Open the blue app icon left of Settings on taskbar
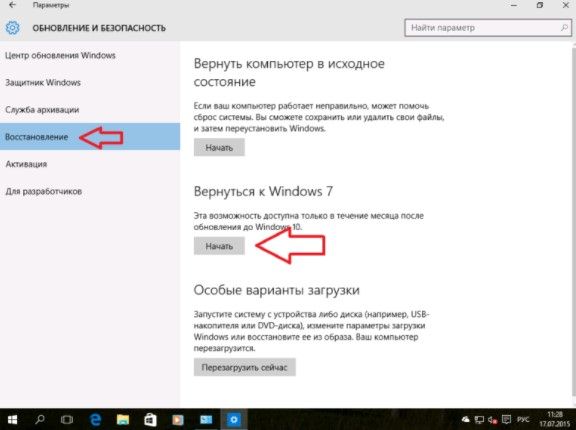Viewport: 576px width, 430px height. click(206, 419)
